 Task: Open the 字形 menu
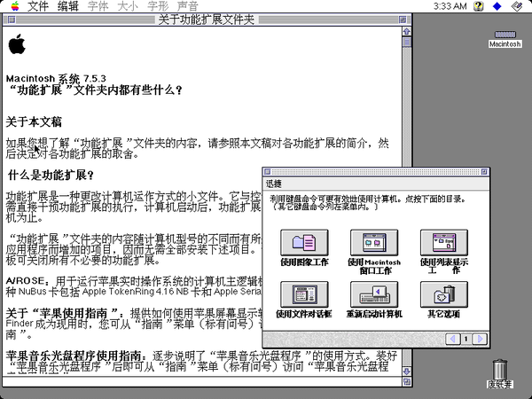point(158,6)
